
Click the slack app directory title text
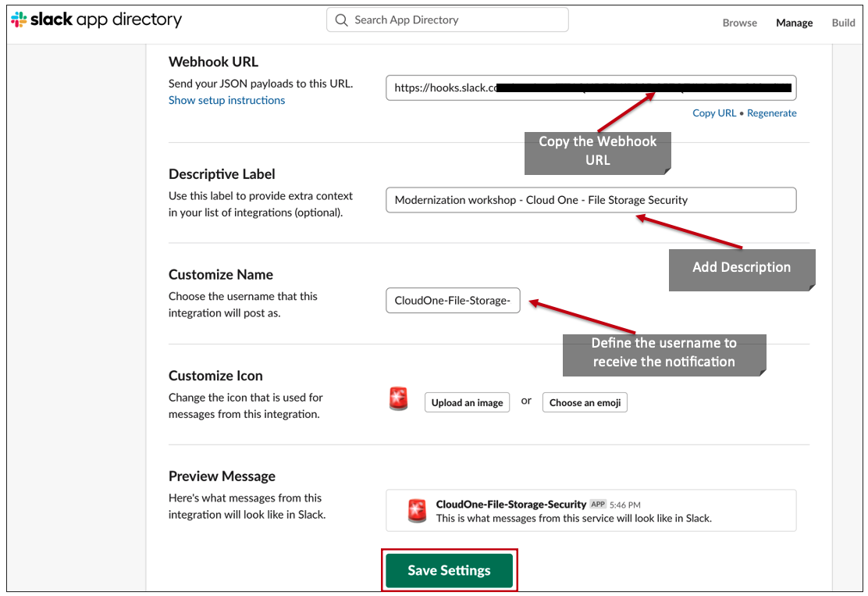[x=105, y=20]
